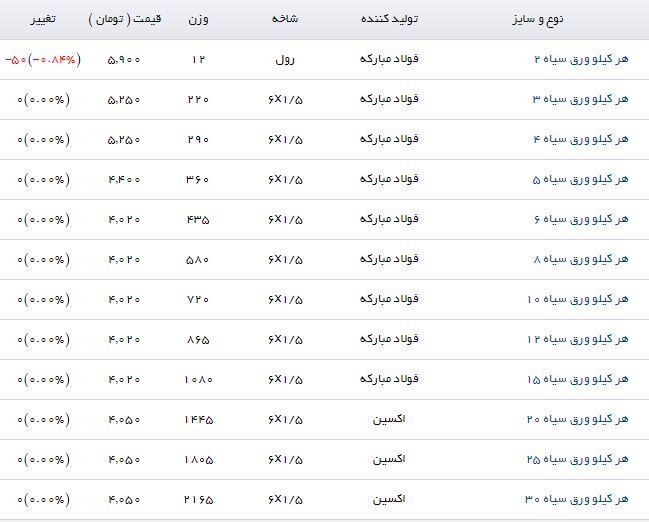Click the تغییر column header
This screenshot has width=649, height=522.
(43, 19)
